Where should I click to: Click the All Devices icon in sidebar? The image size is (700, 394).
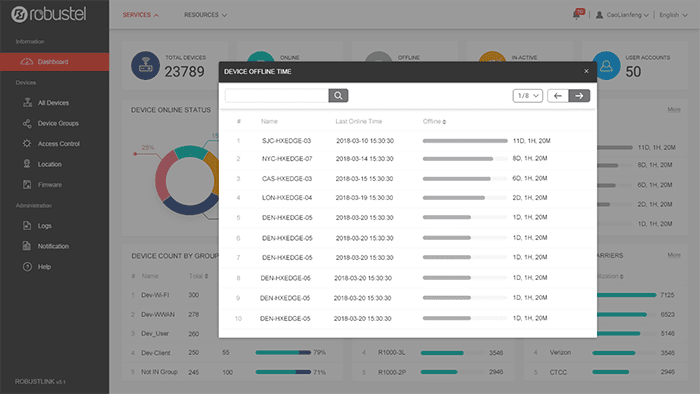(x=27, y=102)
